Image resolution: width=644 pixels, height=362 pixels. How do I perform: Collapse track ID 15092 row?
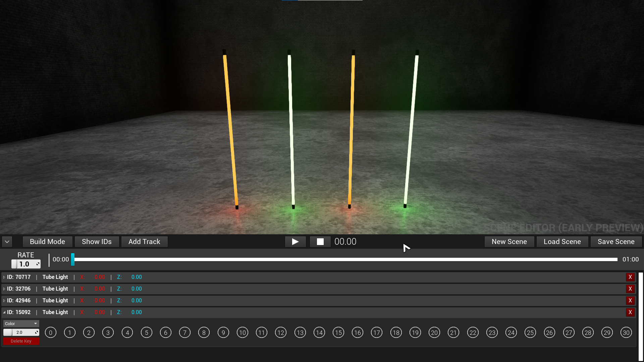pyautogui.click(x=4, y=312)
